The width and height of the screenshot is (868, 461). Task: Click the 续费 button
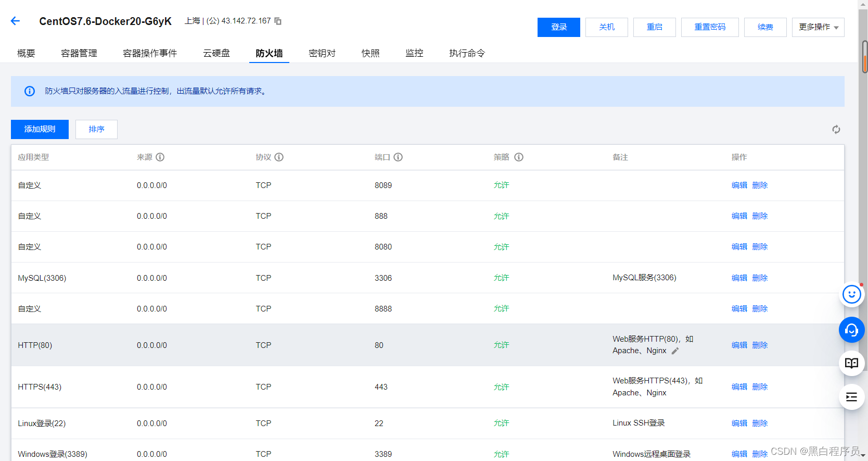(x=765, y=27)
